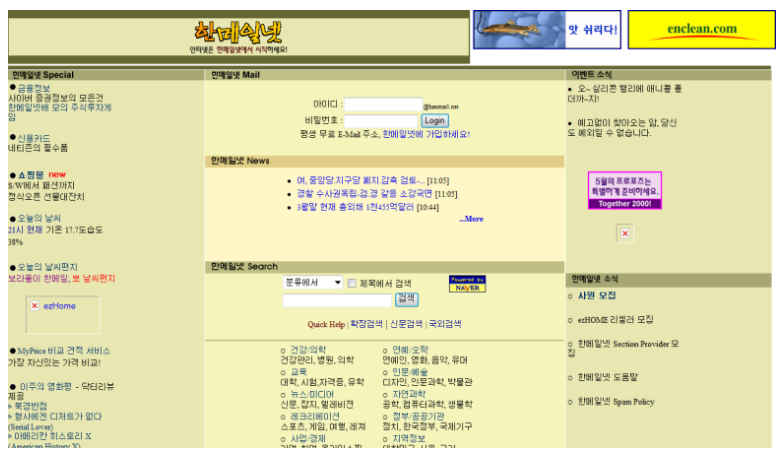Open the pink Together 2000! banner
The height and width of the screenshot is (455, 784).
click(624, 190)
